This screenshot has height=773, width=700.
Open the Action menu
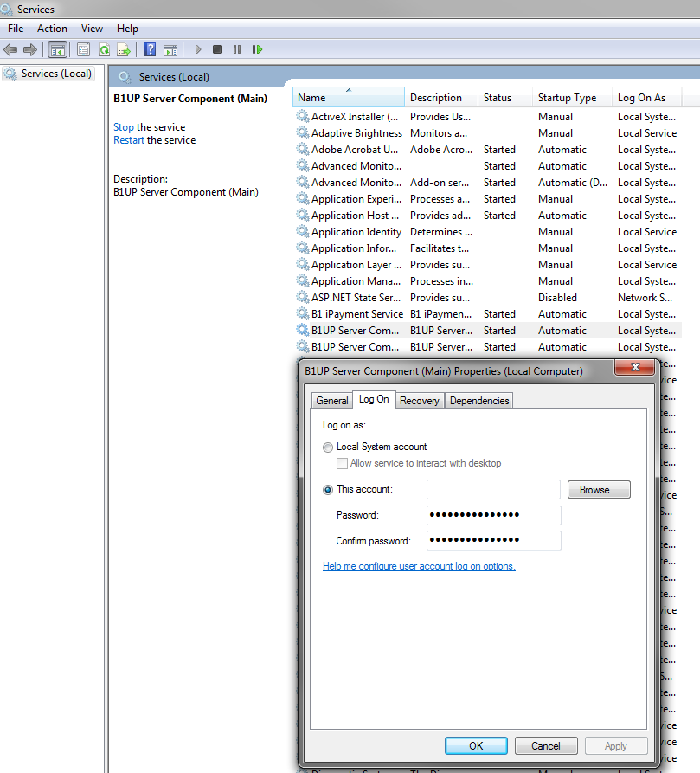pos(52,29)
